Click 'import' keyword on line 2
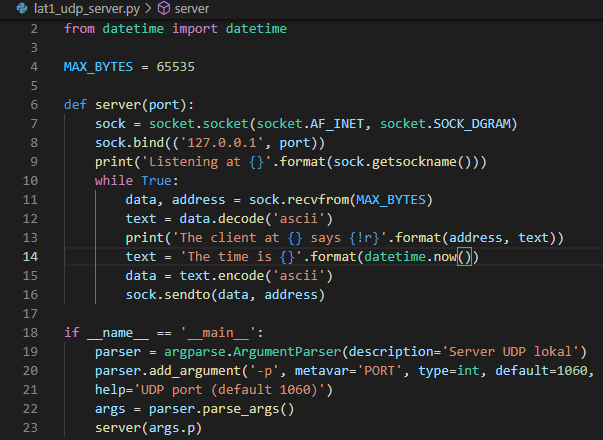This screenshot has height=440, width=603. pos(195,29)
